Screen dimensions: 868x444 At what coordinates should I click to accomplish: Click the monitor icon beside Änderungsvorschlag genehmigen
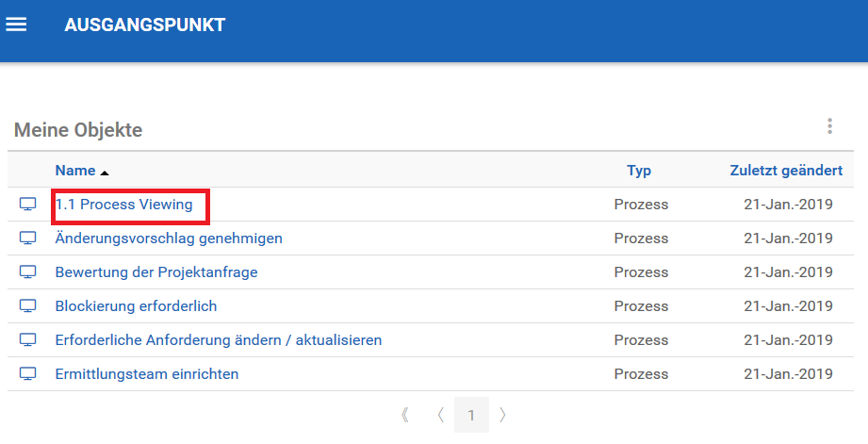point(28,238)
